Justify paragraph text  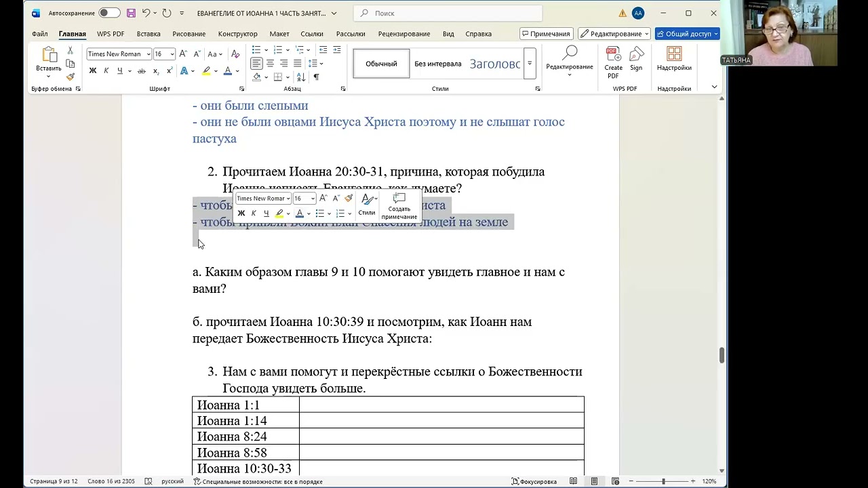[x=297, y=64]
